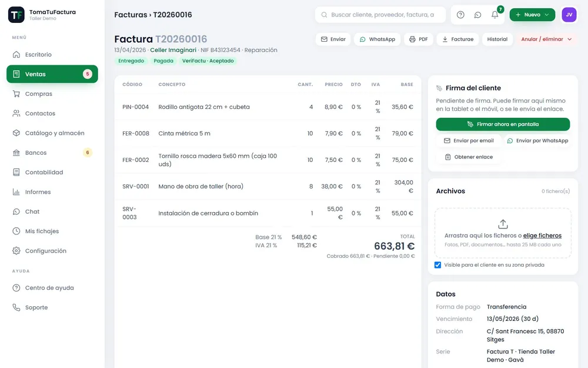Open Escritorio in the sidebar
The width and height of the screenshot is (588, 368).
pos(52,54)
